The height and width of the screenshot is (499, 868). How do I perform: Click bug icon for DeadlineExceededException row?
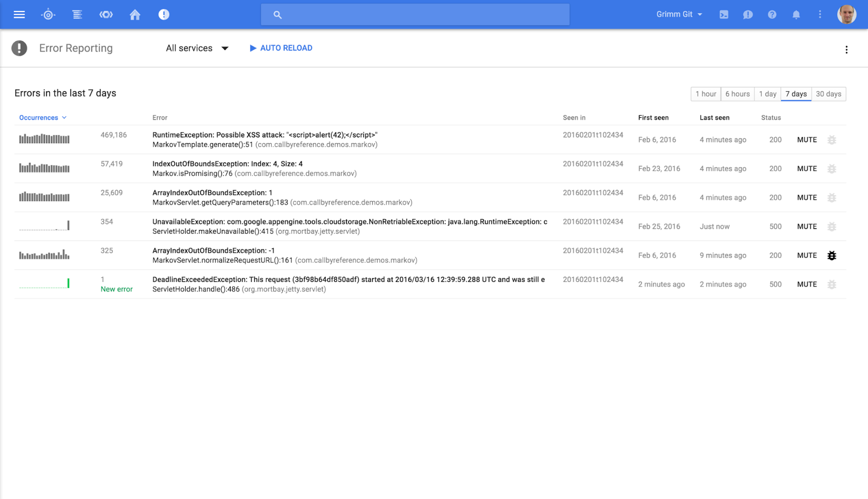point(832,284)
